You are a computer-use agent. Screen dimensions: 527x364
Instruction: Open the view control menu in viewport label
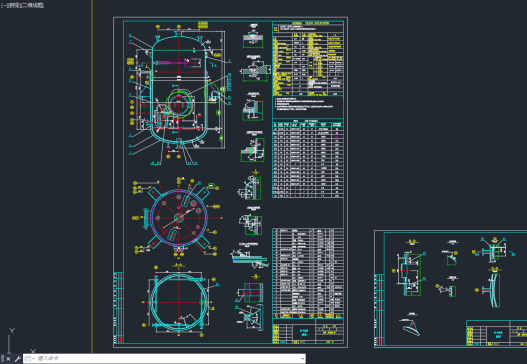pos(13,5)
